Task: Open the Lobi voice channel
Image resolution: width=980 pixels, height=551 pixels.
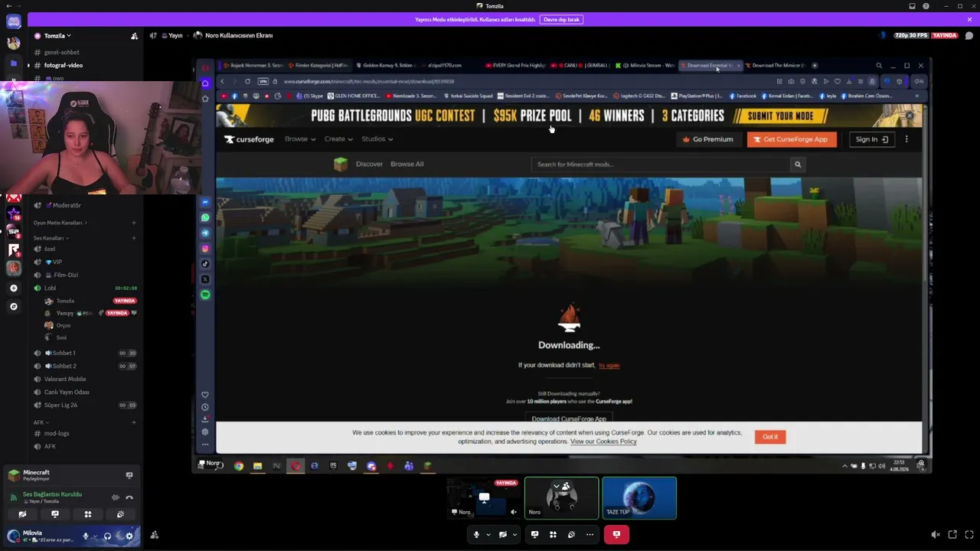Action: click(50, 288)
